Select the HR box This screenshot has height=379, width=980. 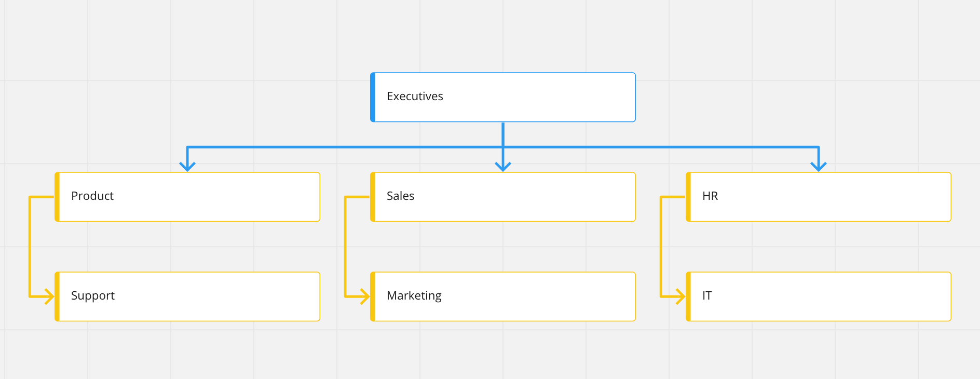(818, 197)
